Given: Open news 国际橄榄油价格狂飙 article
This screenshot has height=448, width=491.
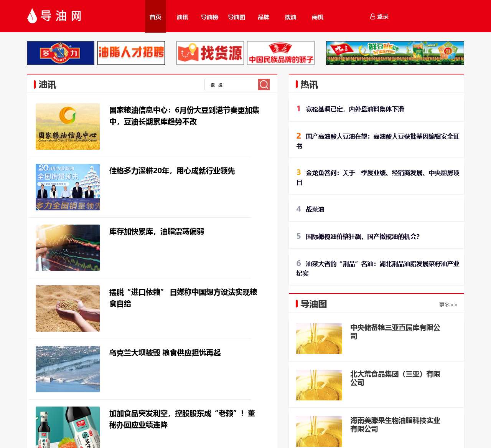Looking at the screenshot, I should point(362,236).
